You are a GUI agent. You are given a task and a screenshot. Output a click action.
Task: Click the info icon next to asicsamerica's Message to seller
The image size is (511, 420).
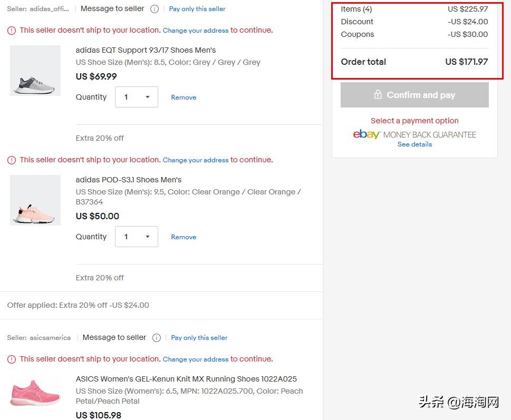(x=156, y=337)
